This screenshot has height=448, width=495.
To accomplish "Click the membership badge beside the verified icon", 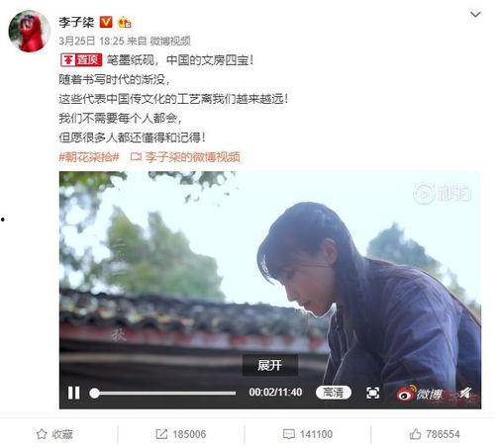I will point(125,22).
